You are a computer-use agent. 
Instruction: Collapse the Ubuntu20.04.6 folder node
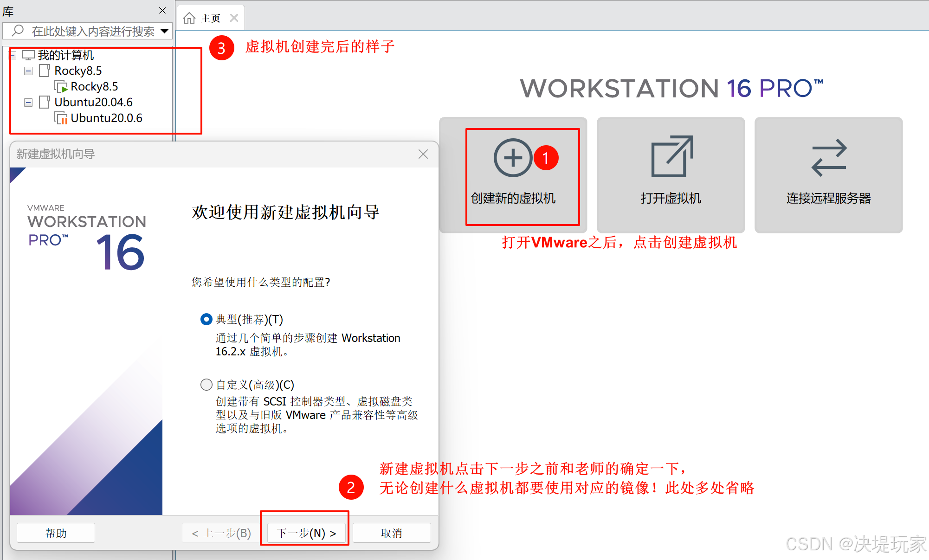(x=28, y=103)
